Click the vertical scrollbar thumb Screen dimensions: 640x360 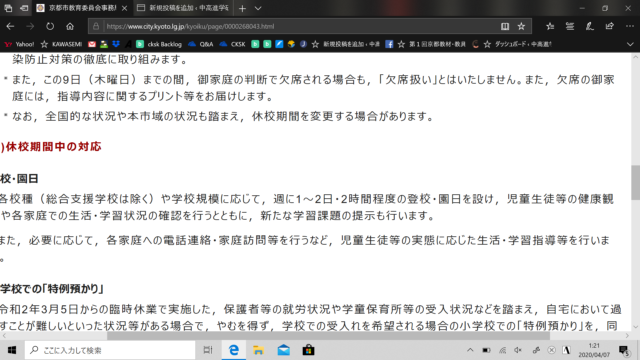click(636, 182)
